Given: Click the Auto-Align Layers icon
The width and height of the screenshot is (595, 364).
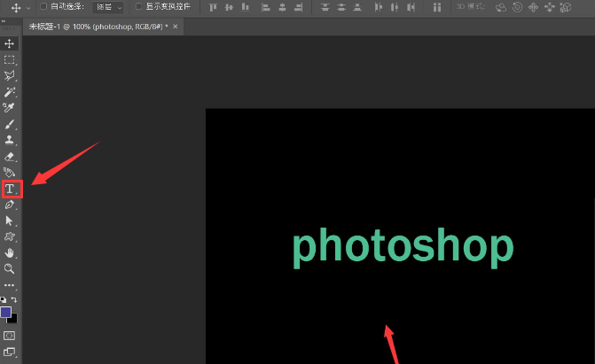Looking at the screenshot, I should (x=437, y=7).
